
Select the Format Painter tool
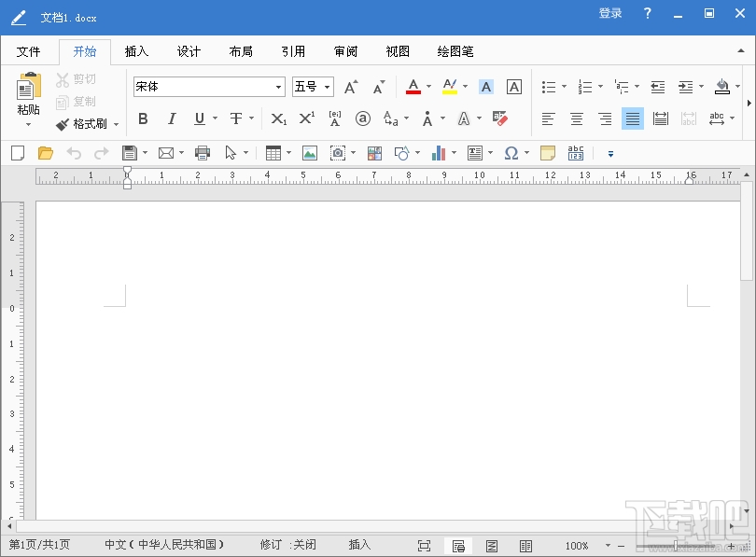point(87,124)
